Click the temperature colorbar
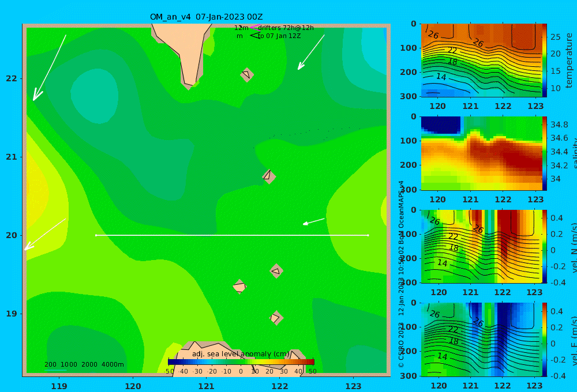 click(x=545, y=61)
